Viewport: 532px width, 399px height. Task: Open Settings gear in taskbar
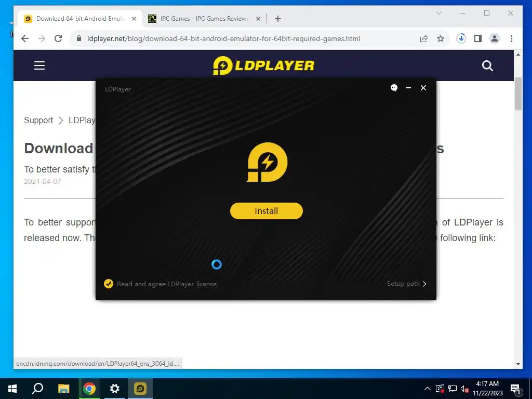click(115, 389)
